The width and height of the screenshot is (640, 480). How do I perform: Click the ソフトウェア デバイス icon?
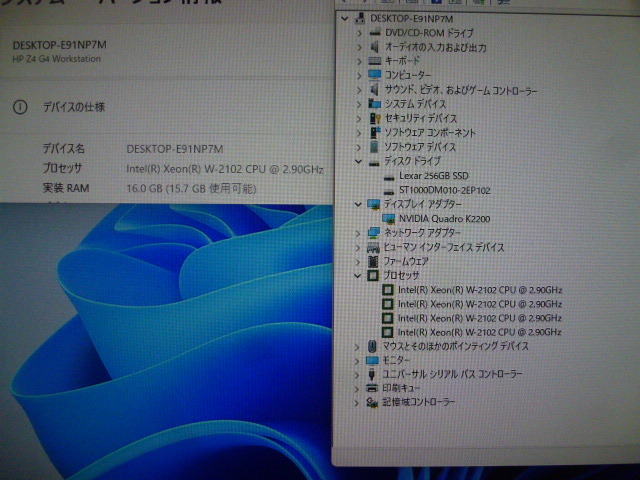pyautogui.click(x=374, y=147)
